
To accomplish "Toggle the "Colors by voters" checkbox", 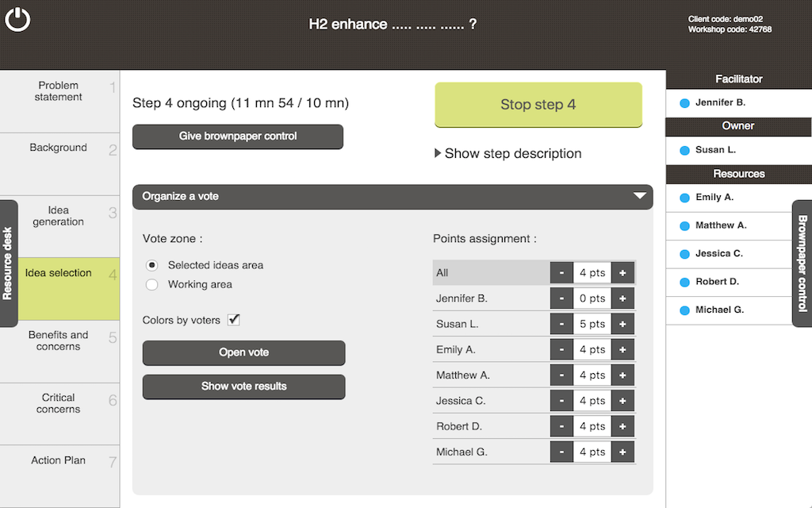I will tap(234, 320).
